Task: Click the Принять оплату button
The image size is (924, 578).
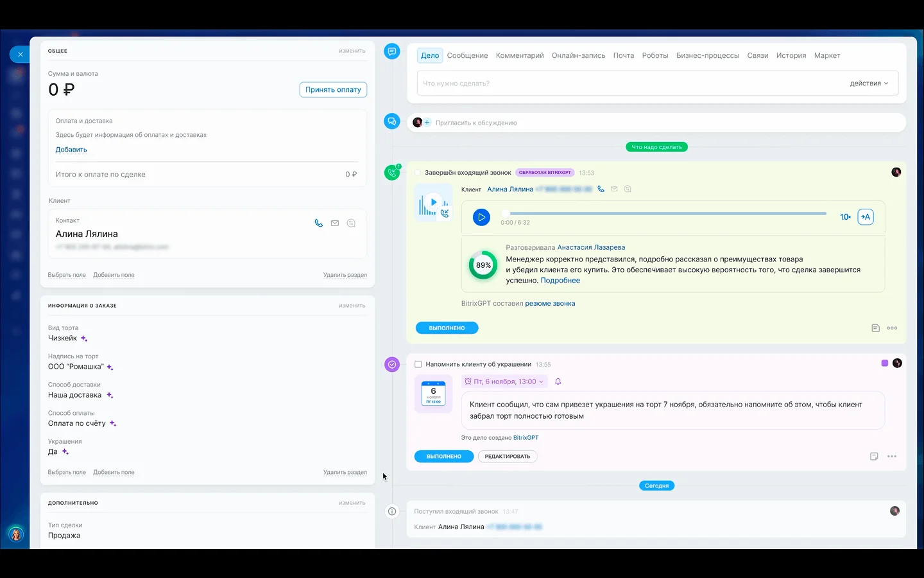Action: 333,90
